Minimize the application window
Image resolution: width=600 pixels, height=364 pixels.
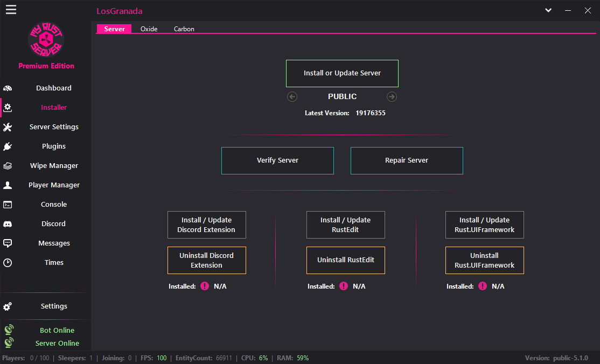click(568, 10)
